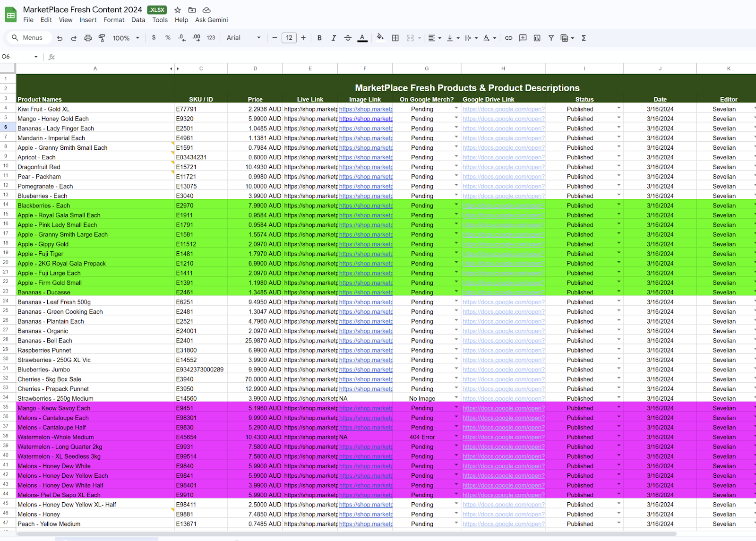Activate the paint format roller icon
This screenshot has width=756, height=541.
(x=102, y=38)
